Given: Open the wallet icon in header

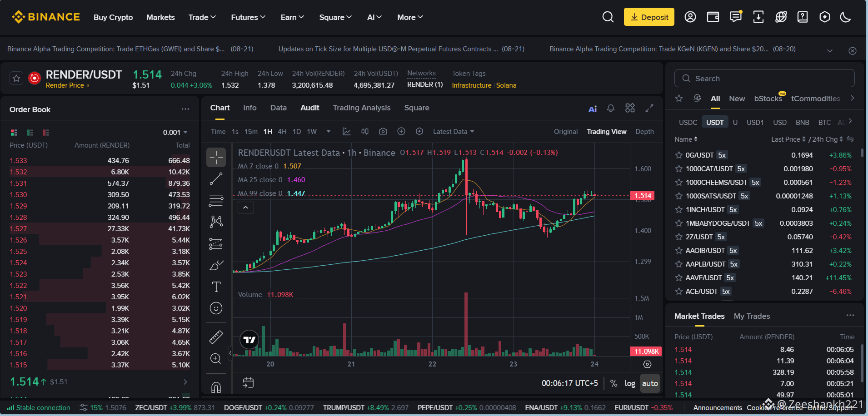Looking at the screenshot, I should click(x=713, y=17).
